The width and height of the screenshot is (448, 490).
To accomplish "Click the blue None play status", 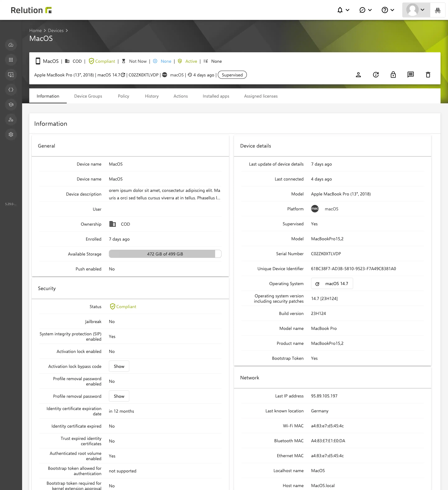I will [162, 61].
